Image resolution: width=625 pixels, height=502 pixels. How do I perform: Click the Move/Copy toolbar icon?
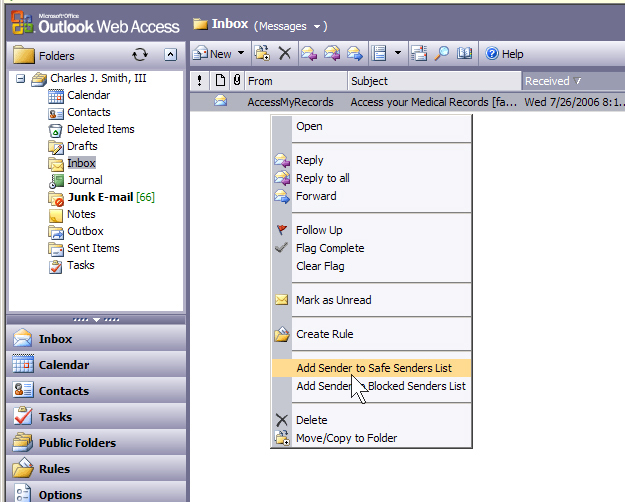(262, 53)
